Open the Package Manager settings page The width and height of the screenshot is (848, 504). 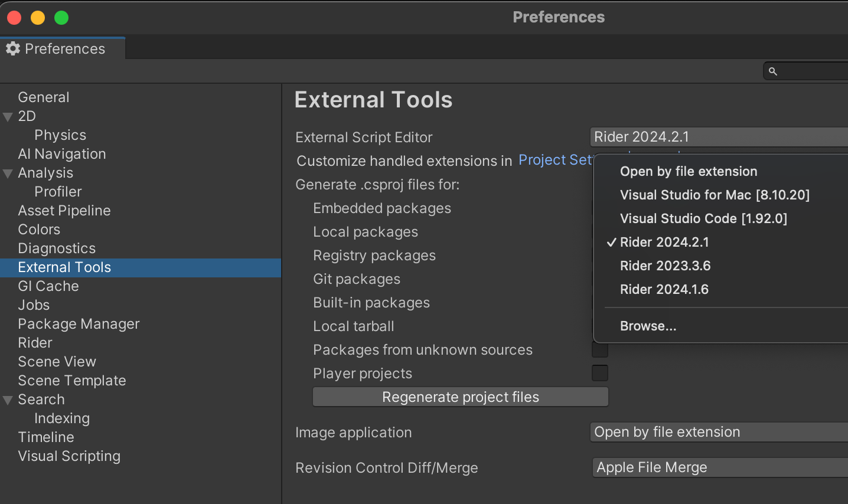click(x=79, y=323)
